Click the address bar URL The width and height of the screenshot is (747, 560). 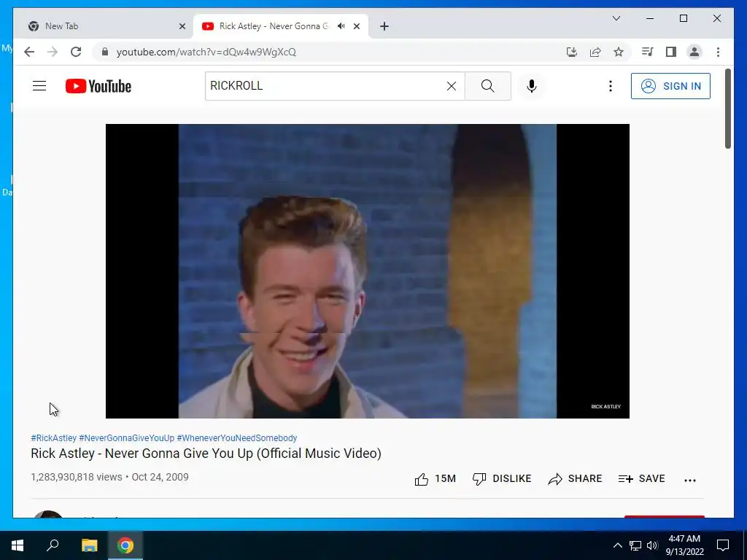pyautogui.click(x=206, y=52)
